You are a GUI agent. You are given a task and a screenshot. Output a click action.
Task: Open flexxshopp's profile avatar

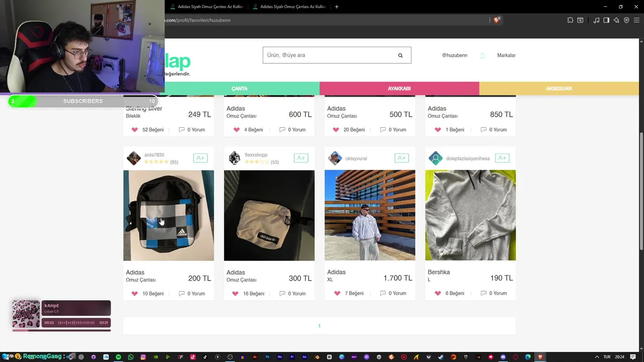click(234, 158)
